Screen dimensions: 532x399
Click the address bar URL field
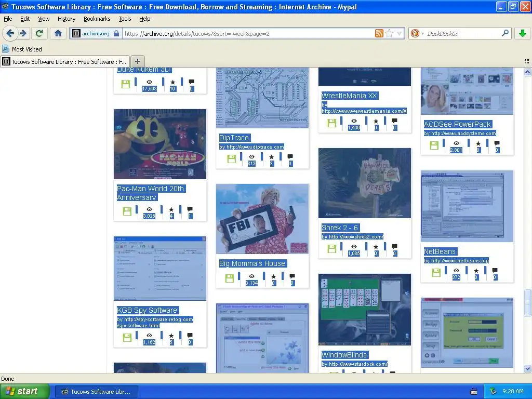tap(248, 34)
